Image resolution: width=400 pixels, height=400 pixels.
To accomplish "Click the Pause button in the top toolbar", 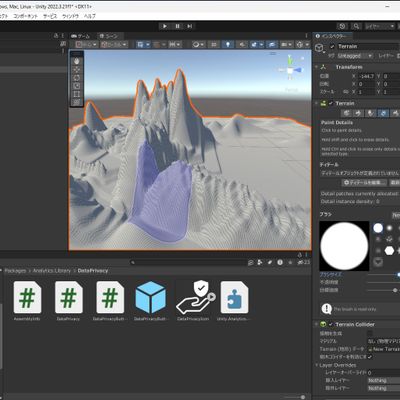I will click(x=177, y=26).
